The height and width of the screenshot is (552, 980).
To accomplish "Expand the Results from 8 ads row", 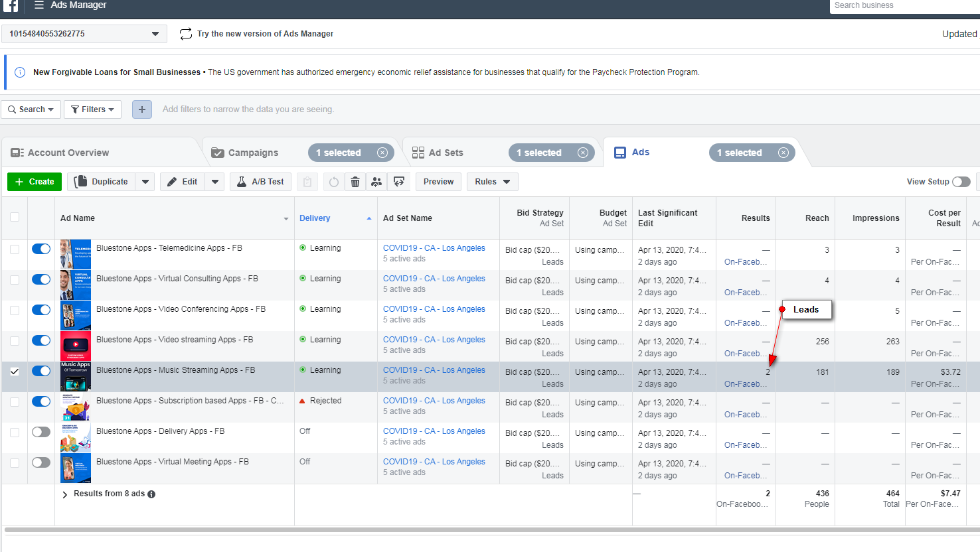I will pyautogui.click(x=65, y=494).
